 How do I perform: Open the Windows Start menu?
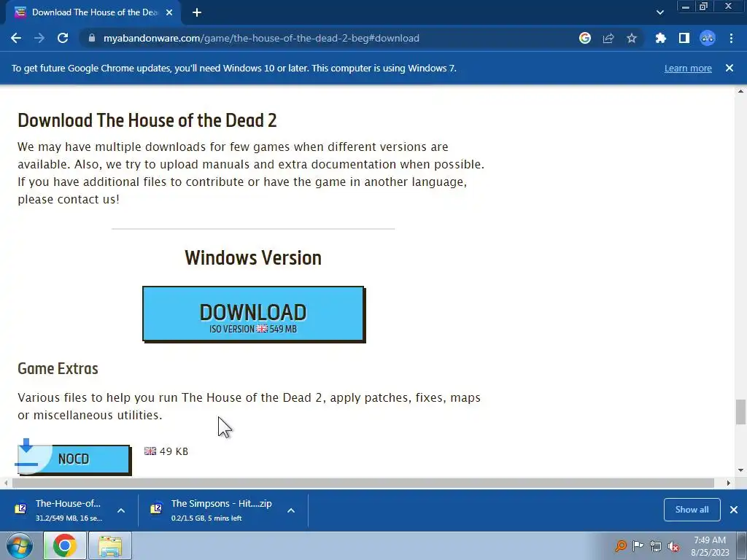click(20, 545)
